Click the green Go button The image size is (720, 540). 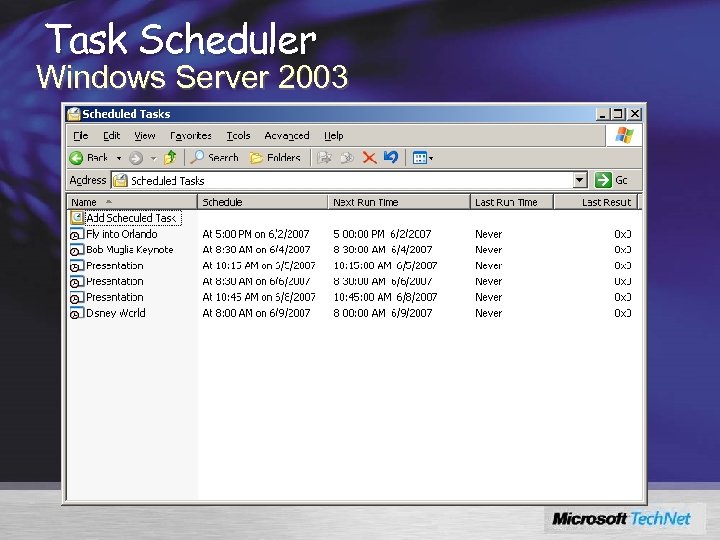(612, 180)
